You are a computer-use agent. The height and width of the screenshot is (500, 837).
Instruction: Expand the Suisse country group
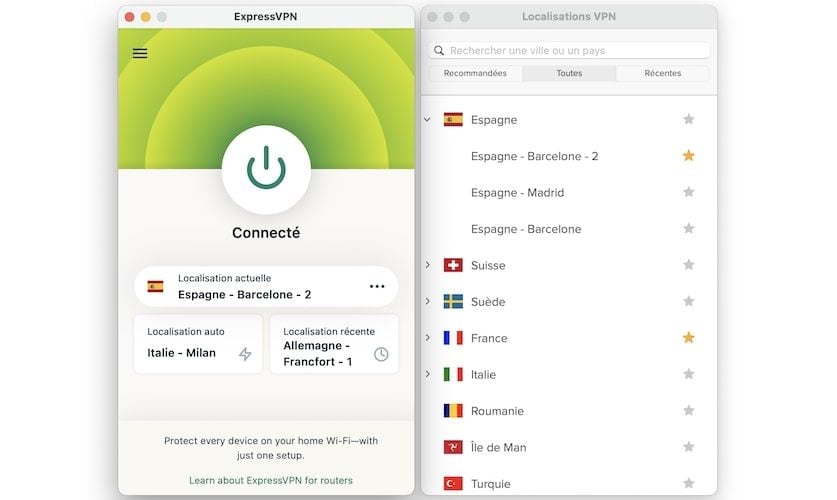[x=428, y=265]
